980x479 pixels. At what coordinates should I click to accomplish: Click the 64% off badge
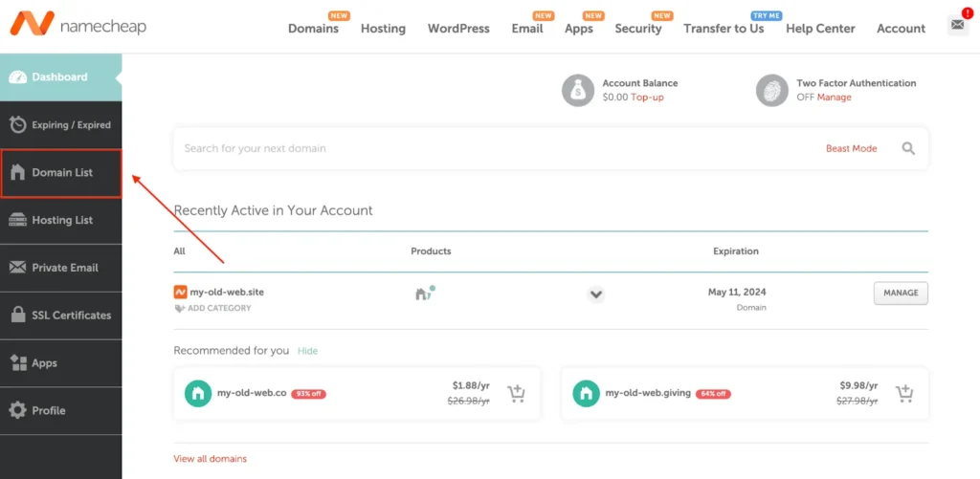[713, 394]
